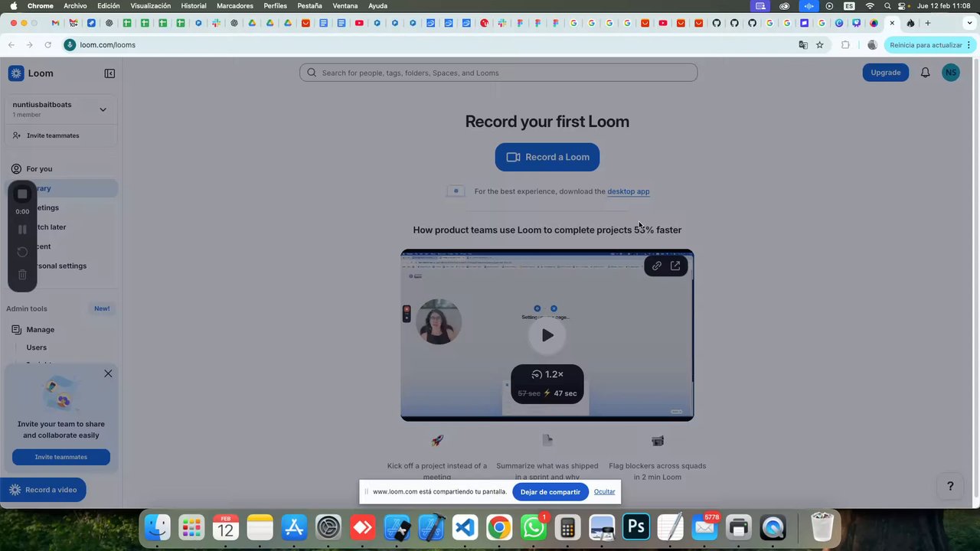The height and width of the screenshot is (551, 980).
Task: Click Reinicia para actualizar button
Action: 930,45
